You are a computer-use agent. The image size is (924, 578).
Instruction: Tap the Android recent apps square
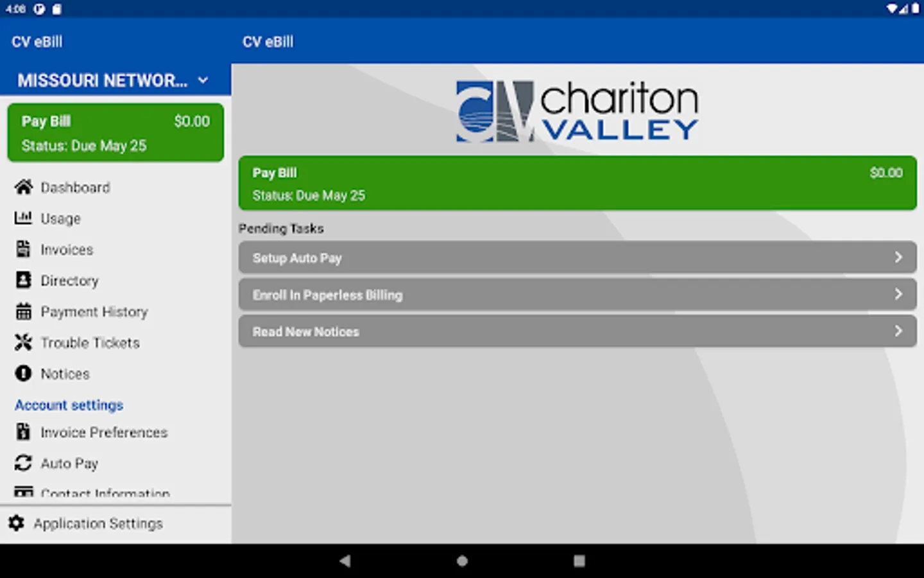tap(579, 561)
